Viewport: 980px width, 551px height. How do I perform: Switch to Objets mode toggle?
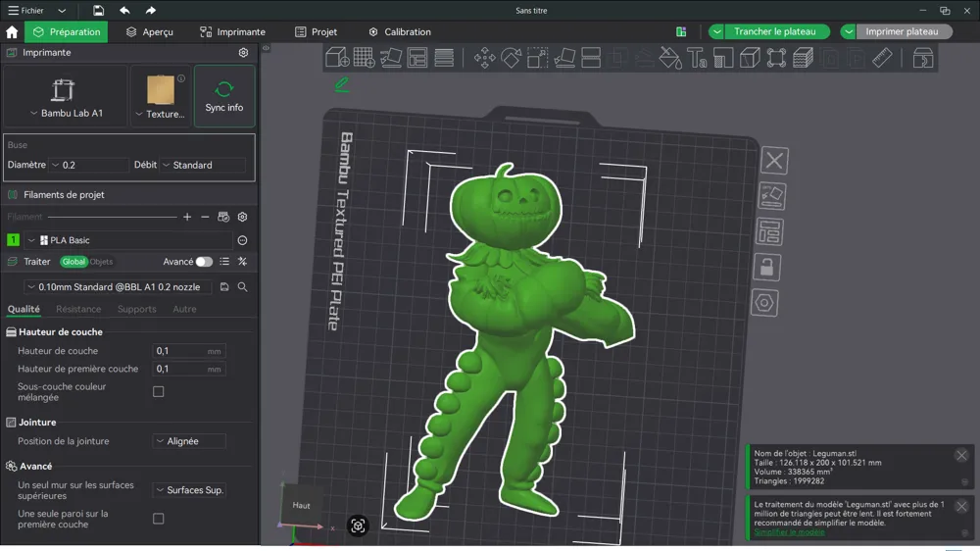click(101, 262)
